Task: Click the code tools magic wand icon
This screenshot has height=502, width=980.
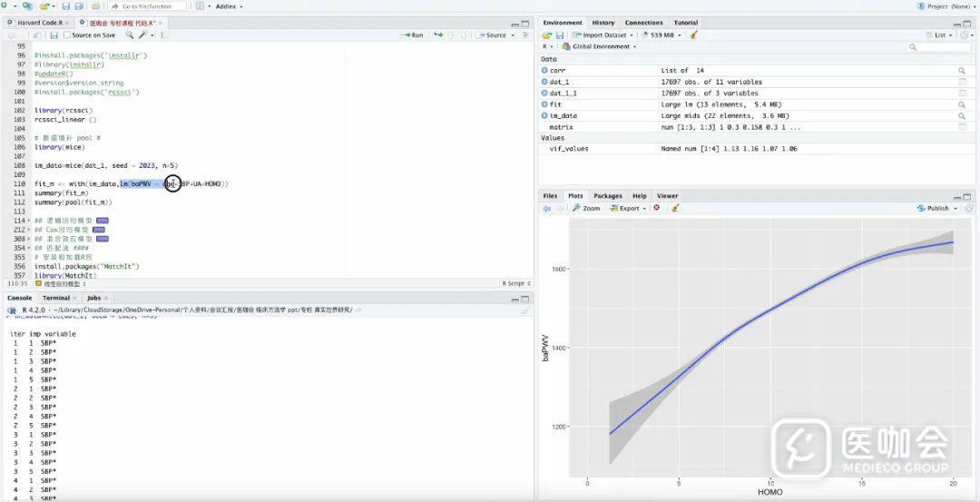Action: [x=142, y=35]
